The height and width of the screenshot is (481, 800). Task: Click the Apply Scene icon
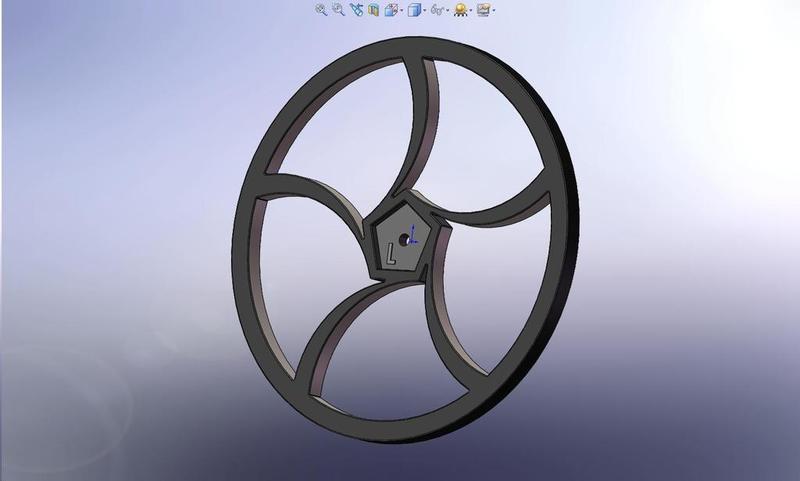click(483, 10)
